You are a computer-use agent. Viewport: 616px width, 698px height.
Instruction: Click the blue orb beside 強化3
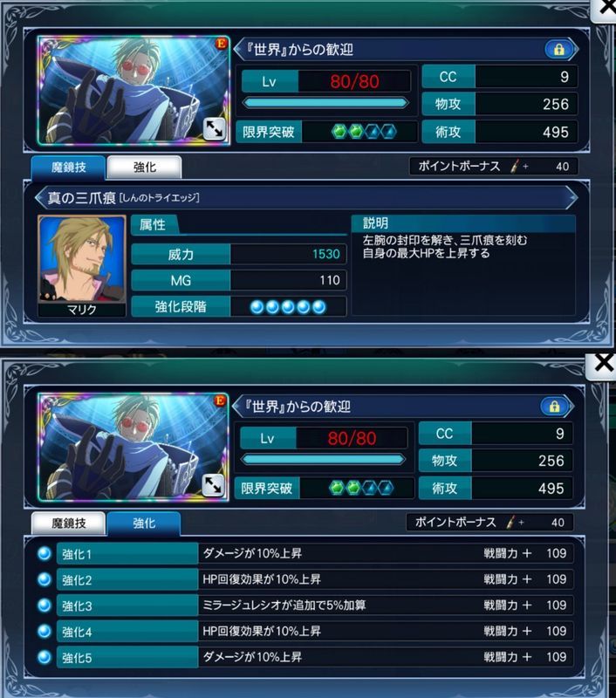(44, 605)
